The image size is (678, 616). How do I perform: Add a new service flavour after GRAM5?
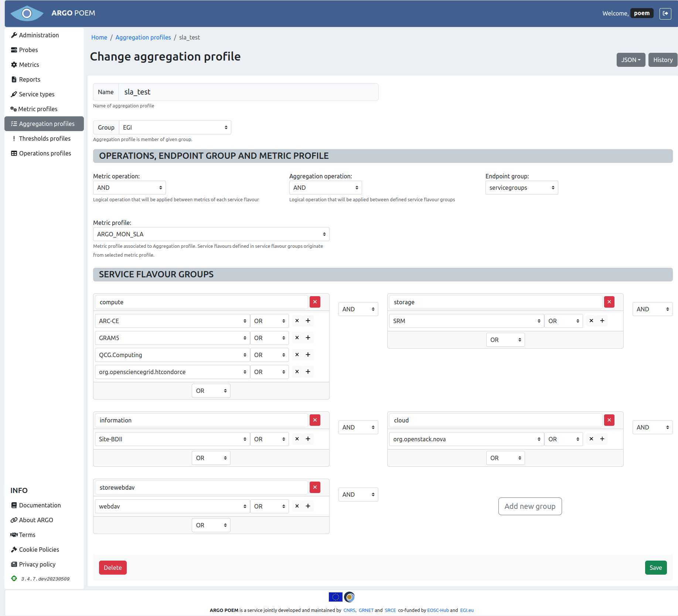point(308,338)
